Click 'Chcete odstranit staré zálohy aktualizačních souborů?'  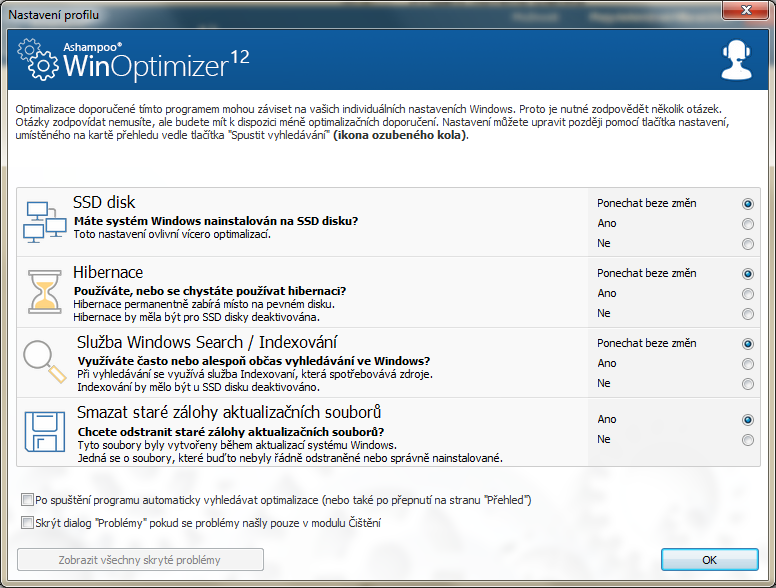231,432
